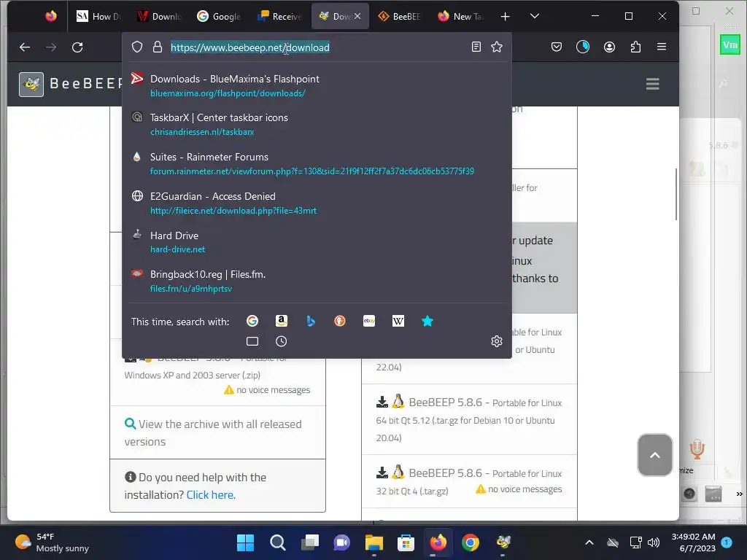
Task: Open search settings gear in dropdown
Action: (x=497, y=341)
